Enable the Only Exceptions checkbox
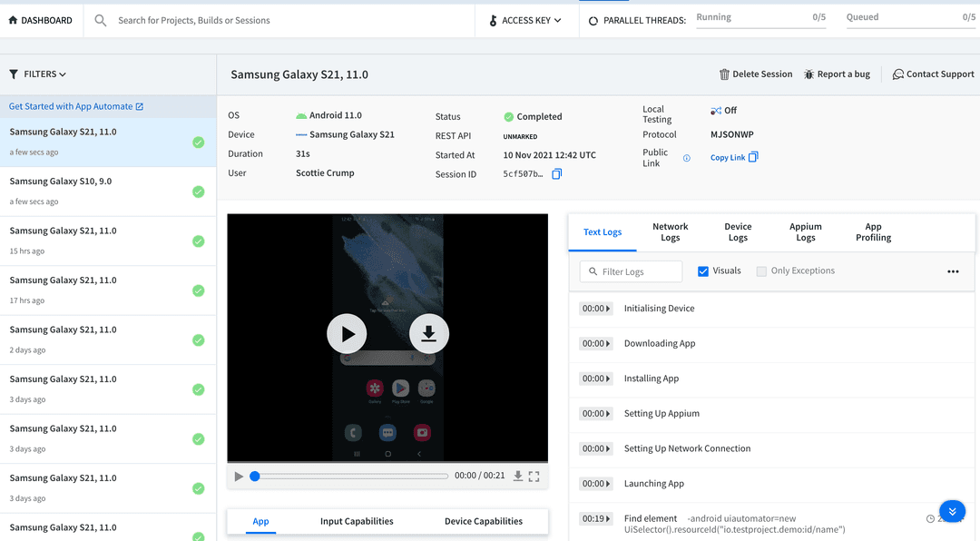Image resolution: width=980 pixels, height=541 pixels. (761, 270)
